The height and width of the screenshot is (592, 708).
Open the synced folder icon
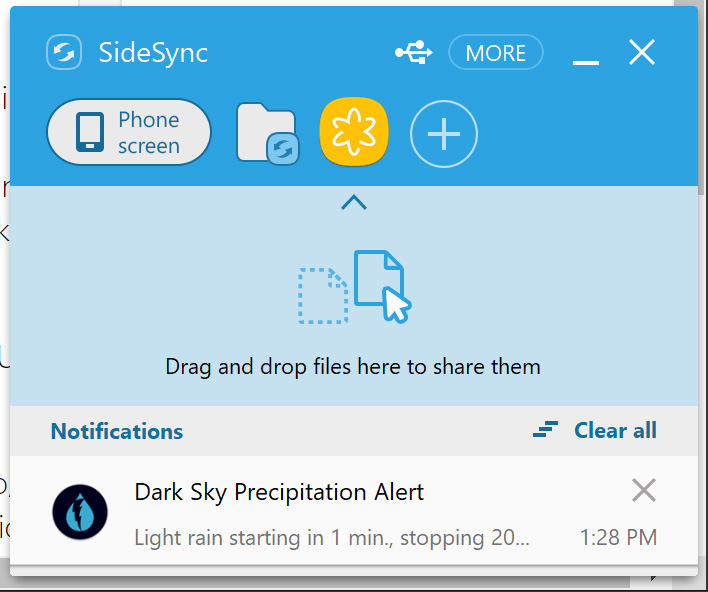click(268, 134)
